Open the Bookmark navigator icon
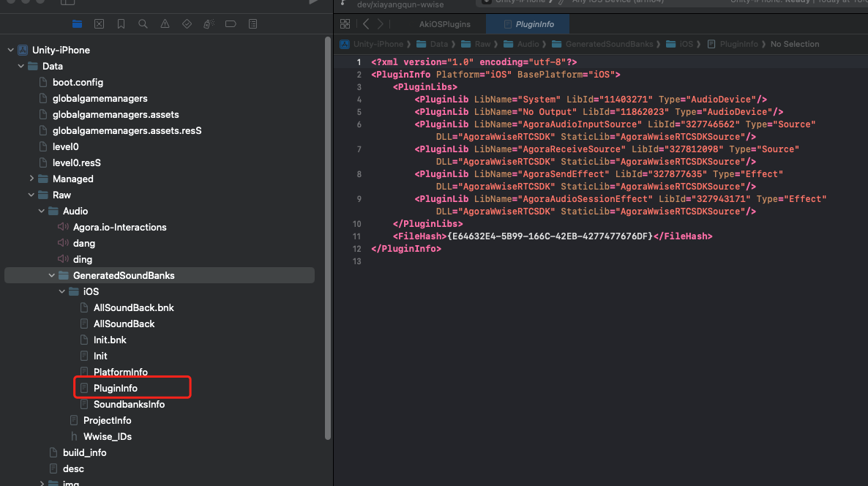 click(x=121, y=24)
